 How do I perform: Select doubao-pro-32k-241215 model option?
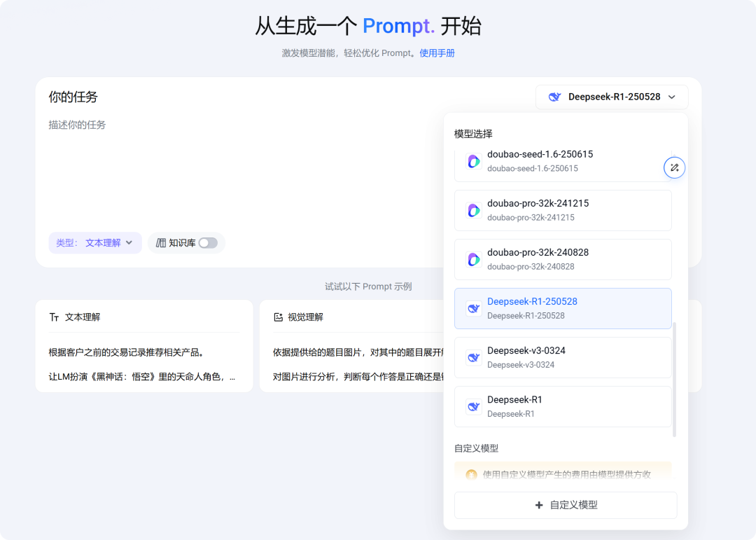pyautogui.click(x=563, y=210)
